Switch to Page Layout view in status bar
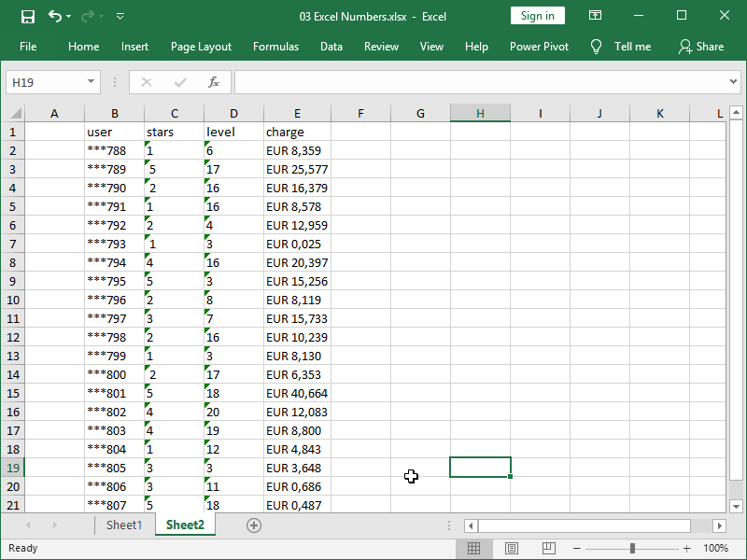The height and width of the screenshot is (560, 747). pyautogui.click(x=512, y=548)
